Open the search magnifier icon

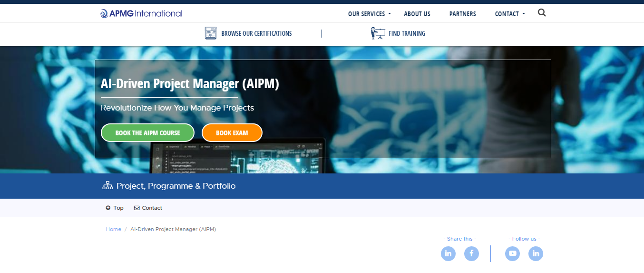click(x=542, y=13)
